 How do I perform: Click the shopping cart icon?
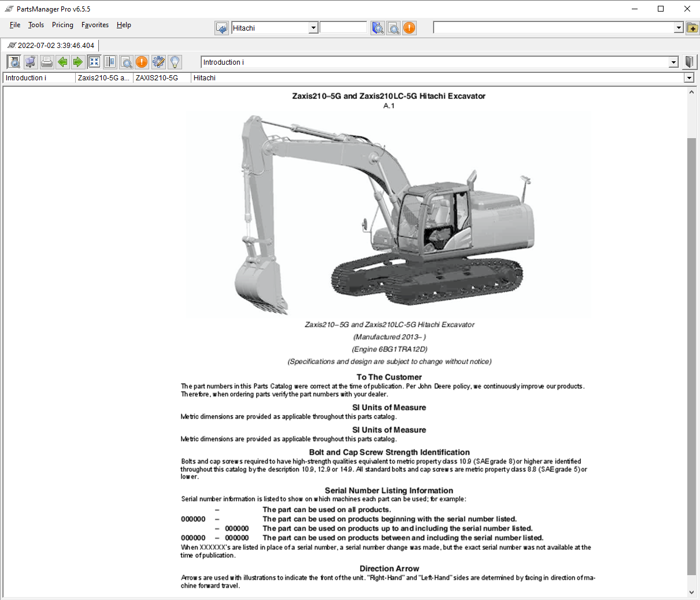pos(31,62)
